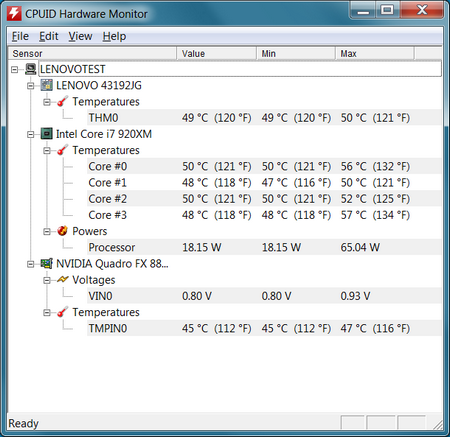
Task: Select the Core #1 row
Action: (x=264, y=183)
